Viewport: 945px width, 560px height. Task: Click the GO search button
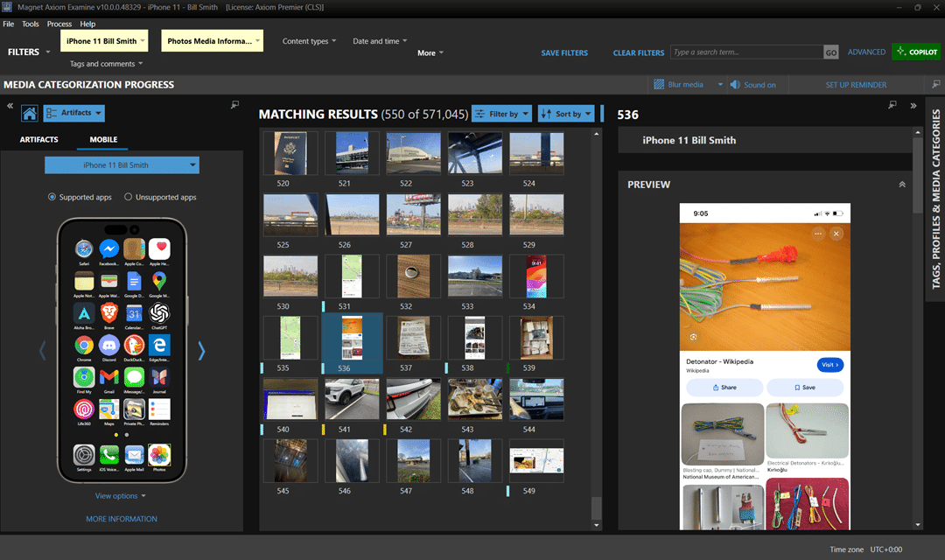[x=831, y=52]
